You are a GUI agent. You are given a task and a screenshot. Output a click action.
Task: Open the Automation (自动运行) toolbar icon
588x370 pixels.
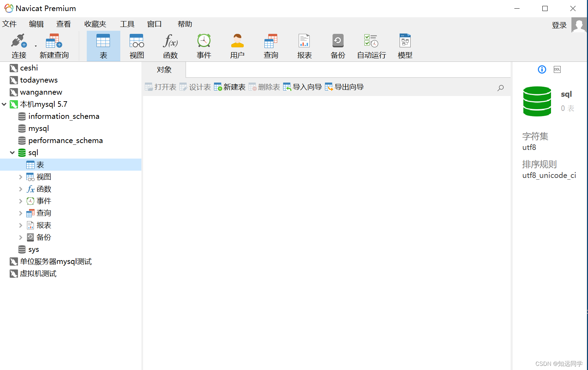pyautogui.click(x=372, y=46)
